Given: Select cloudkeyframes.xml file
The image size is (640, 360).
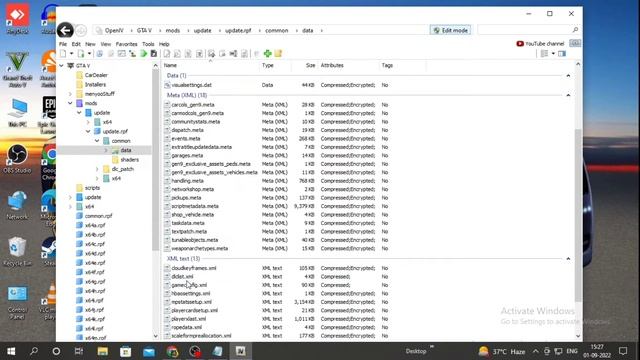Looking at the screenshot, I should point(194,268).
